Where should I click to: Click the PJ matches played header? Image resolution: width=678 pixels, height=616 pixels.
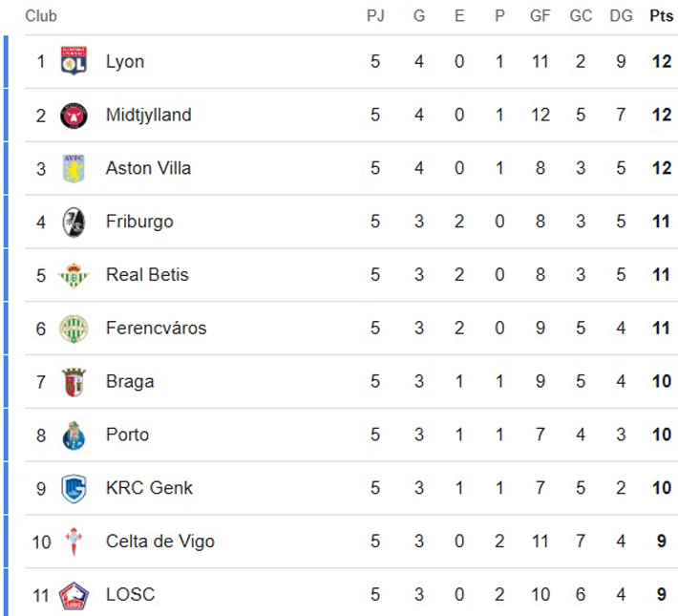click(375, 16)
